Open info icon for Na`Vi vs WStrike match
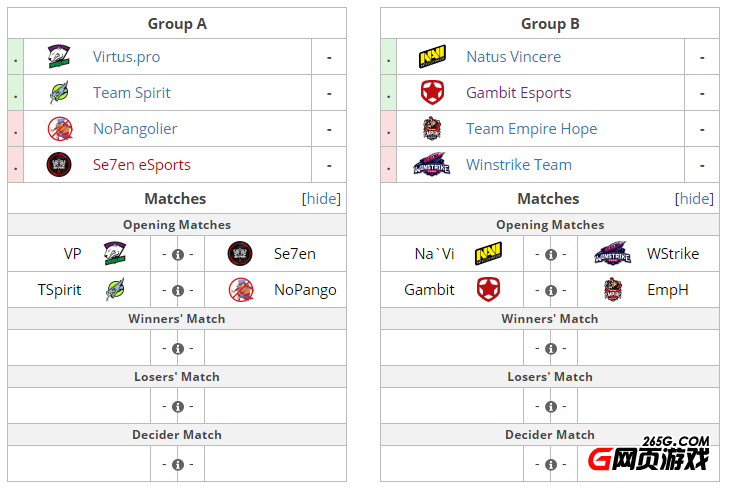Viewport: 734px width, 492px height. point(551,255)
